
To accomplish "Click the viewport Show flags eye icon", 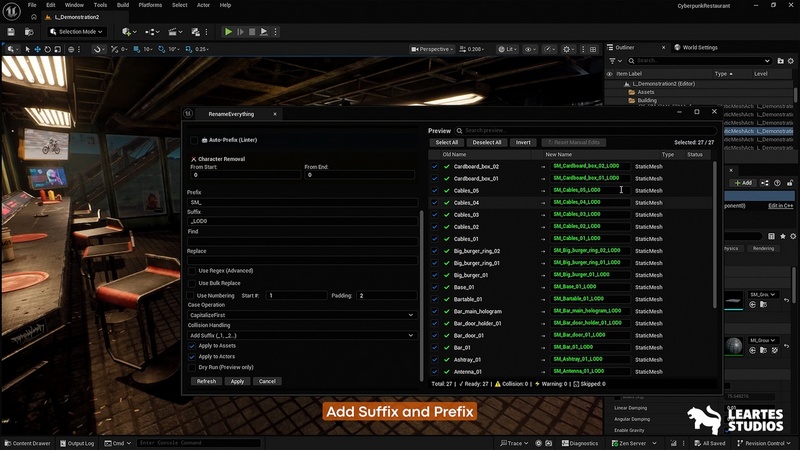I will 531,49.
